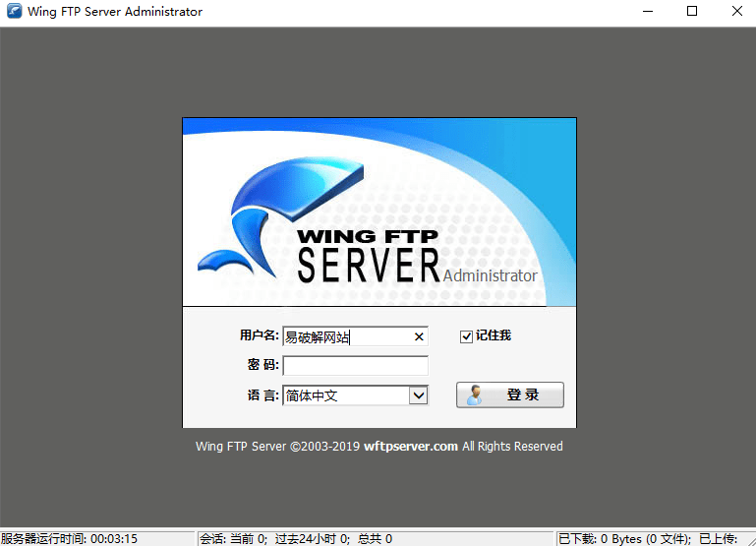This screenshot has height=546, width=756.
Task: Select the 简体中文 language combo box text
Action: click(344, 395)
